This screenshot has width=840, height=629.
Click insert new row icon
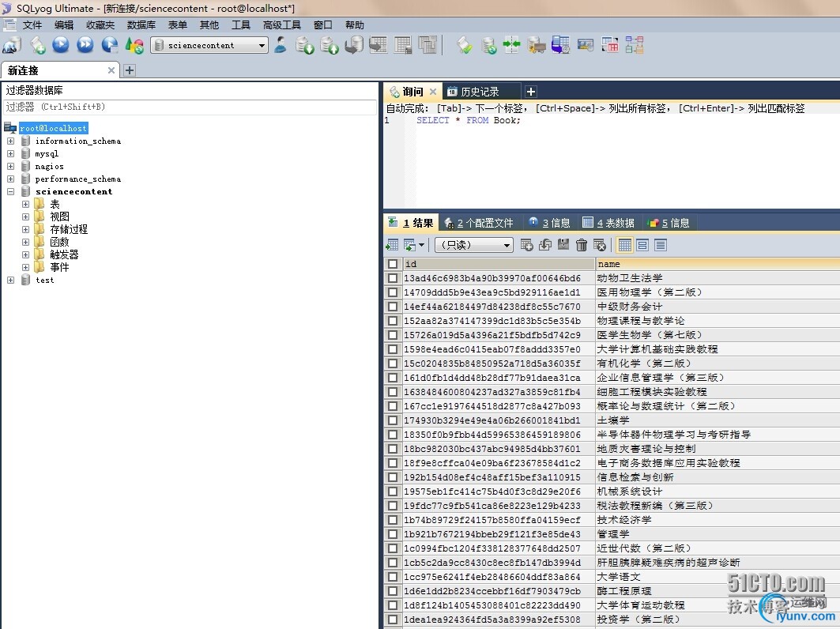pyautogui.click(x=526, y=246)
